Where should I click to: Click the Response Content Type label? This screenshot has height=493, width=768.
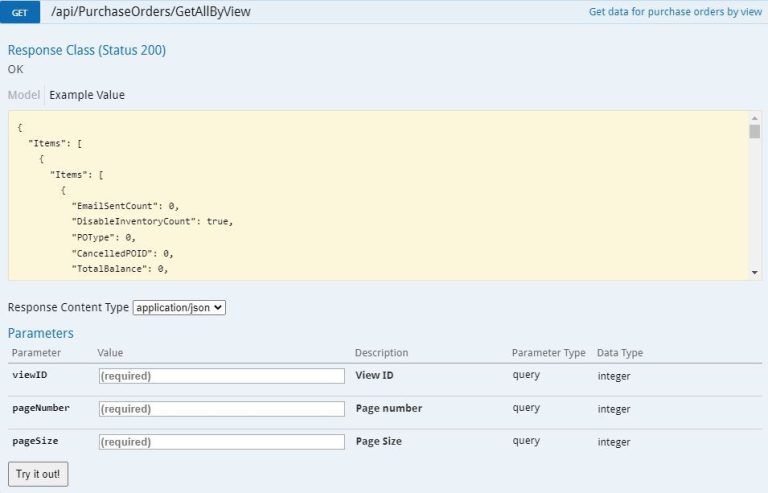pos(68,307)
